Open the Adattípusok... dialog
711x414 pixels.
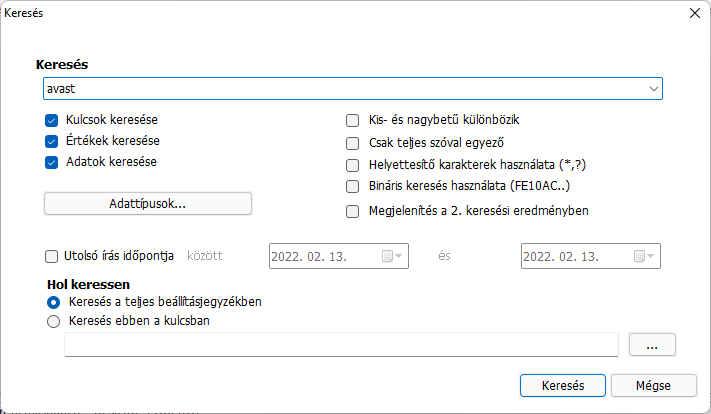pyautogui.click(x=148, y=204)
